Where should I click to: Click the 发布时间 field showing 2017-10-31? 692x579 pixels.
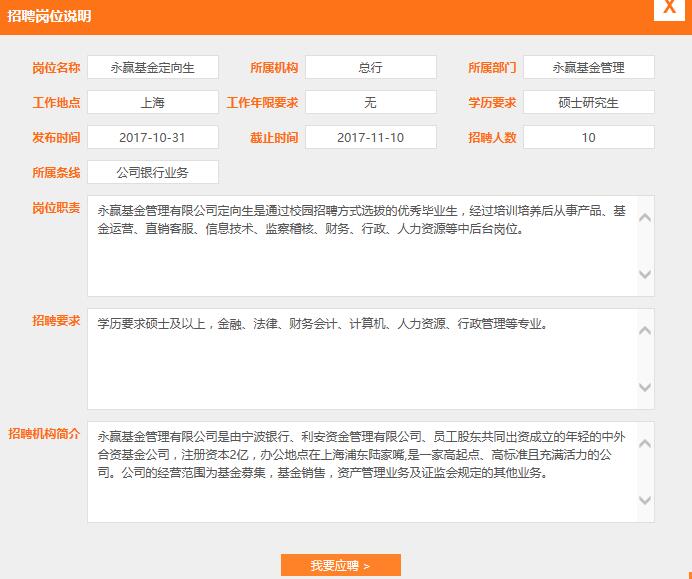[152, 137]
